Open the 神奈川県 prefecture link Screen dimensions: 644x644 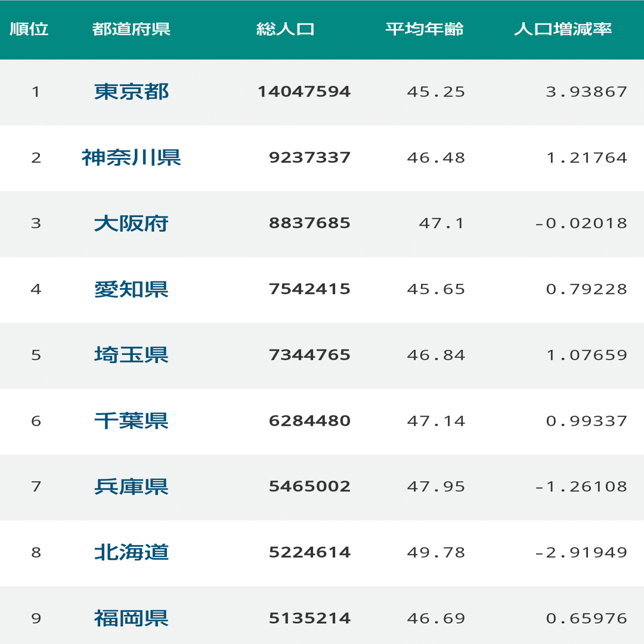tap(131, 157)
